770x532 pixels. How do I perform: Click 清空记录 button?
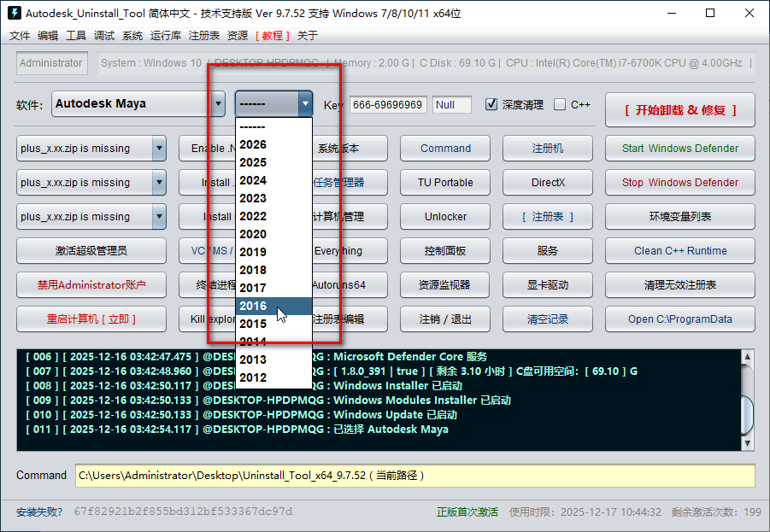(x=548, y=319)
